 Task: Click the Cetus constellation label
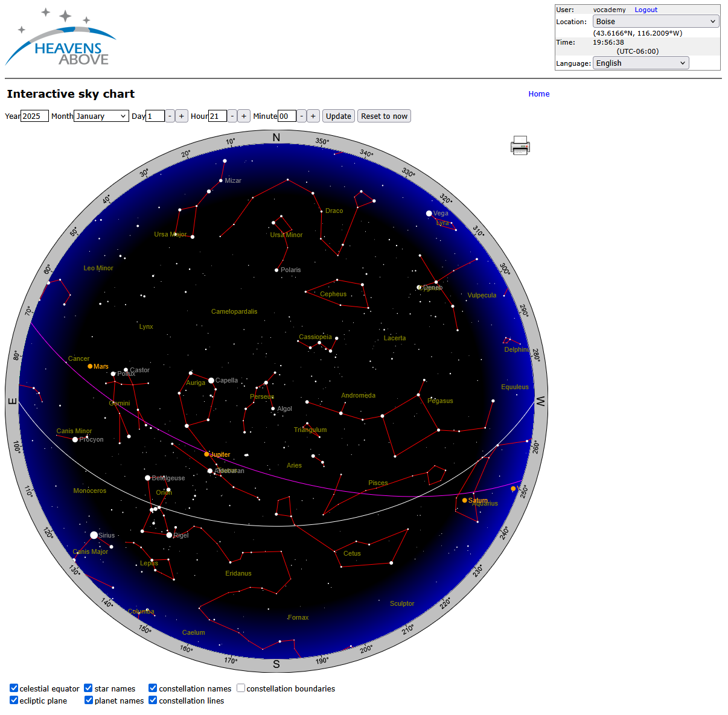(352, 553)
